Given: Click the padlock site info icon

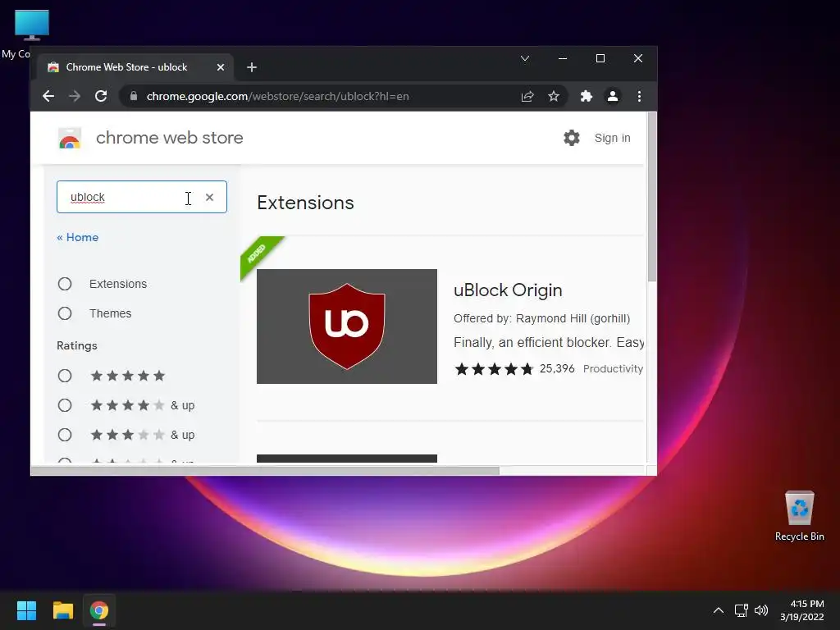Looking at the screenshot, I should 134,96.
